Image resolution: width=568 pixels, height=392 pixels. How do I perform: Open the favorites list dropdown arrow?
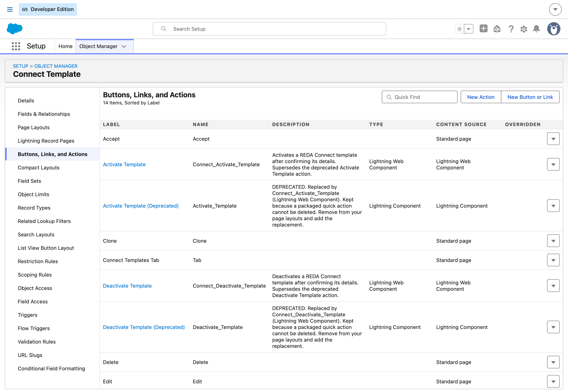tap(468, 29)
